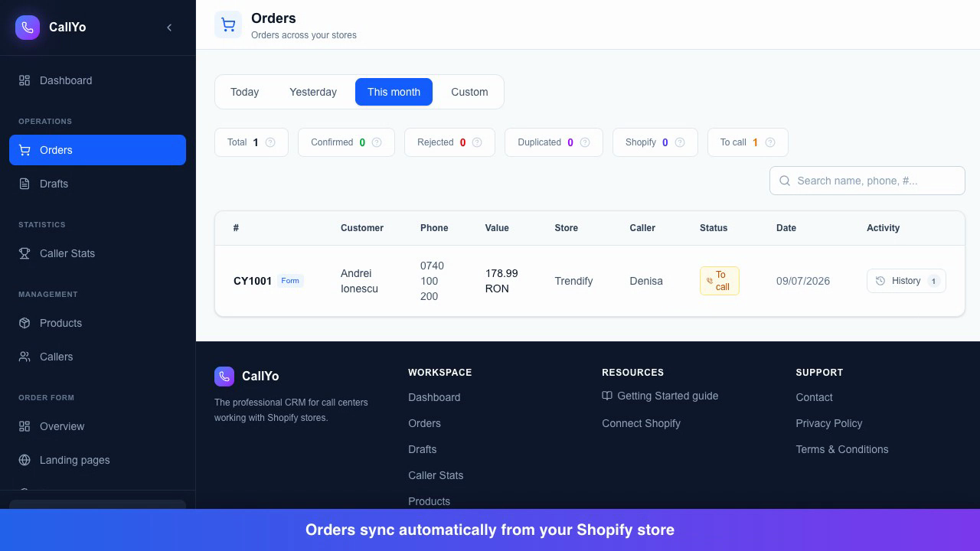This screenshot has width=980, height=551.
Task: Select the This month filter tab
Action: [394, 92]
